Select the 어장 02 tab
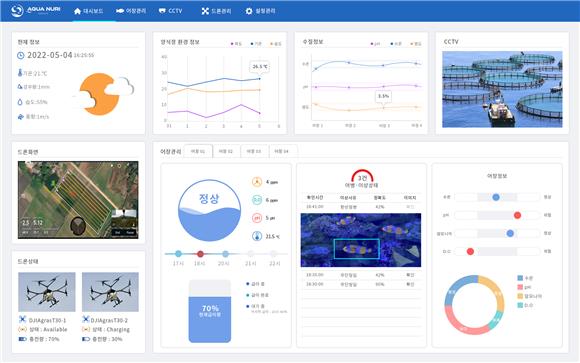580x363 pixels. pos(226,151)
